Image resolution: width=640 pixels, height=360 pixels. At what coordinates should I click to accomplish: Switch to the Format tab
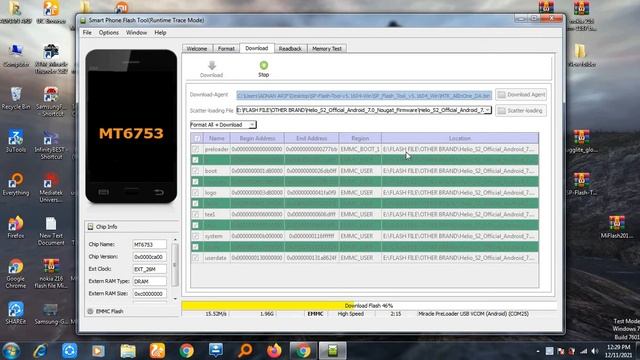(226, 49)
